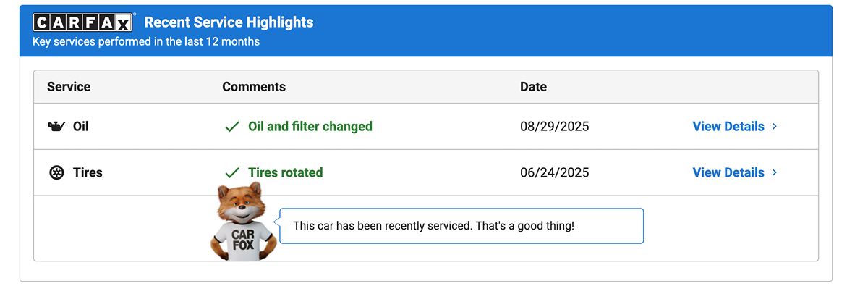Select the Comments column header
The image size is (868, 294).
[254, 87]
